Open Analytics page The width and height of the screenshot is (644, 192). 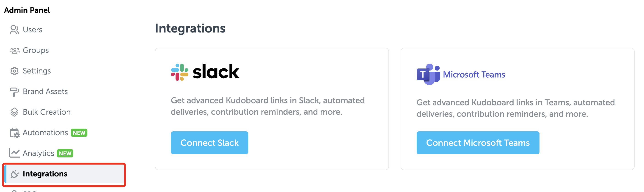(38, 153)
